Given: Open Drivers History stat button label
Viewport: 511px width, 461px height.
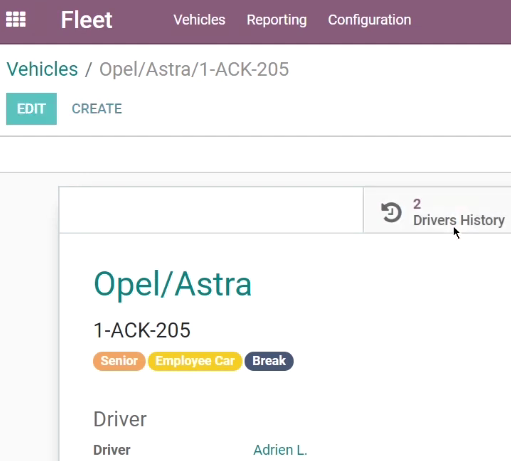Looking at the screenshot, I should (459, 220).
